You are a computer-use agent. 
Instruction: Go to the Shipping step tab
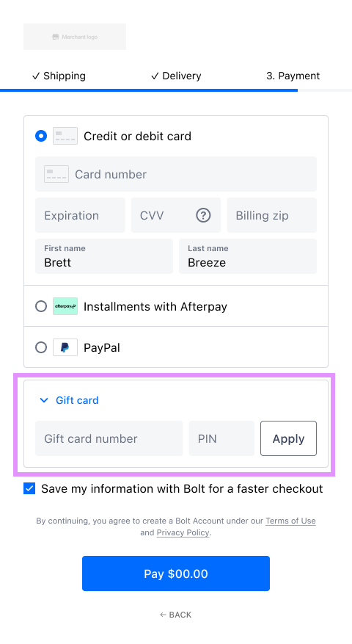click(x=59, y=76)
